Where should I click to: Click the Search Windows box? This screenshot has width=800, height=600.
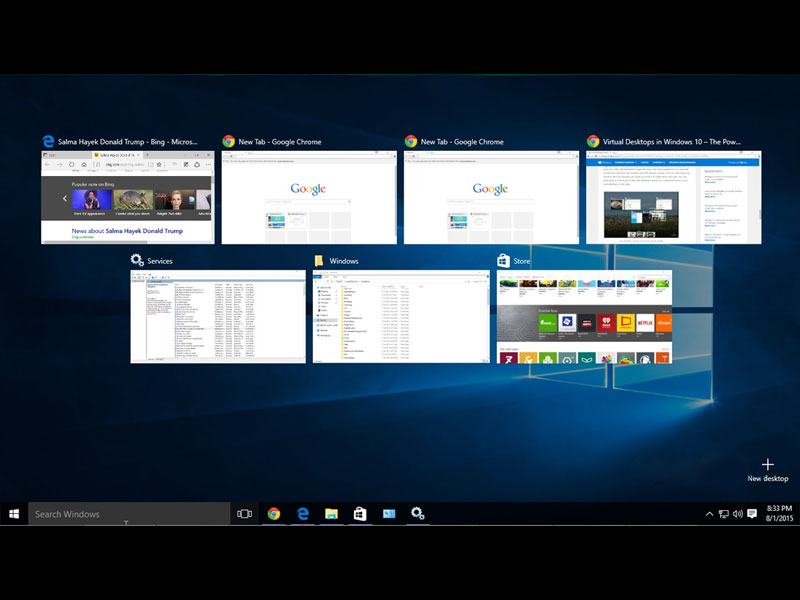pos(129,514)
